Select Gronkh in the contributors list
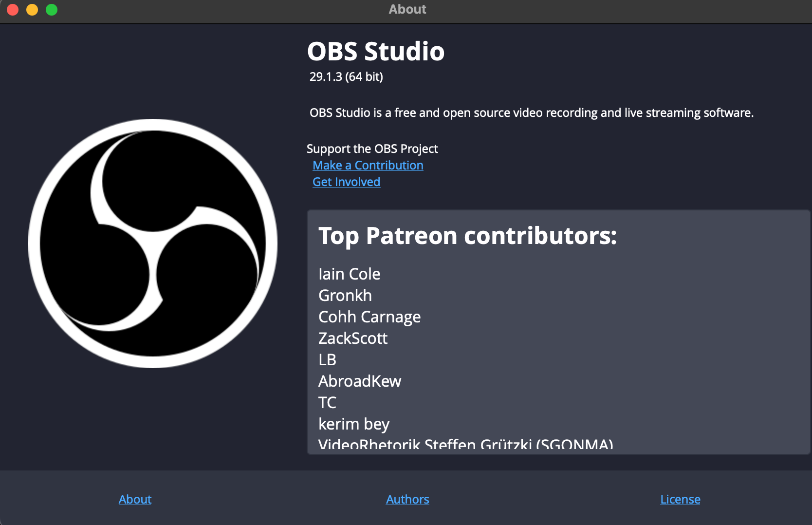Screen dimensions: 812x525 click(x=345, y=295)
